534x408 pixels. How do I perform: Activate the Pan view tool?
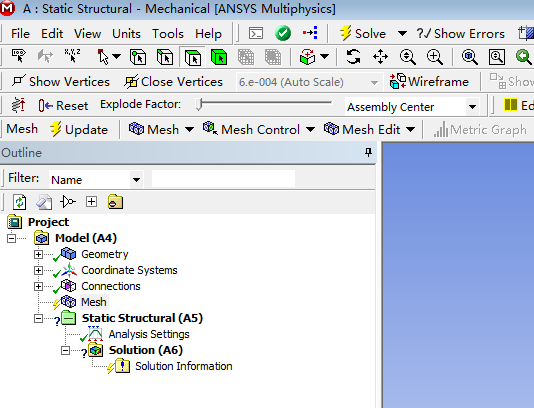coord(380,57)
